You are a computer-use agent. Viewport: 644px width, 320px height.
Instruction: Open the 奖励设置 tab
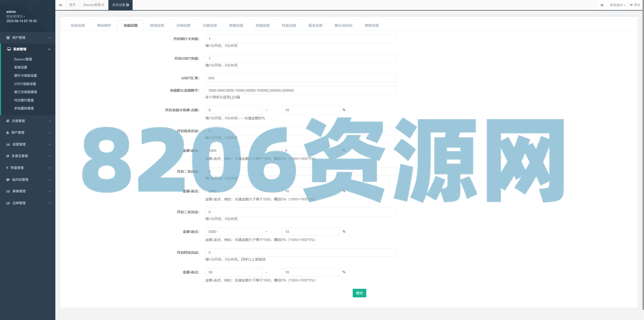point(262,25)
